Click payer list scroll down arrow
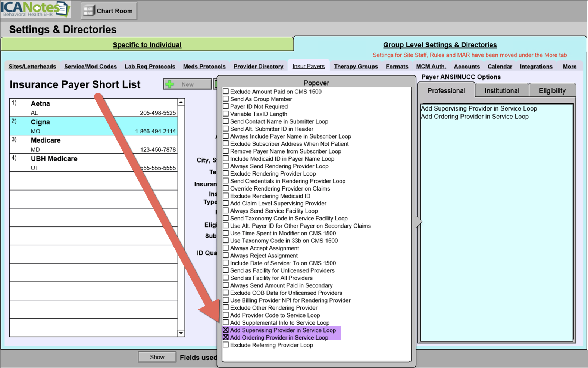This screenshot has height=368, width=588. 181,333
